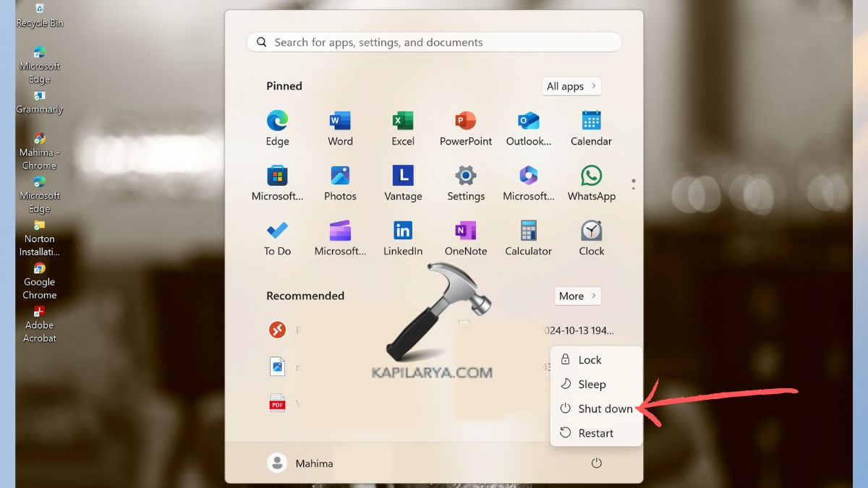
Task: Open the OneNote app
Action: [466, 238]
